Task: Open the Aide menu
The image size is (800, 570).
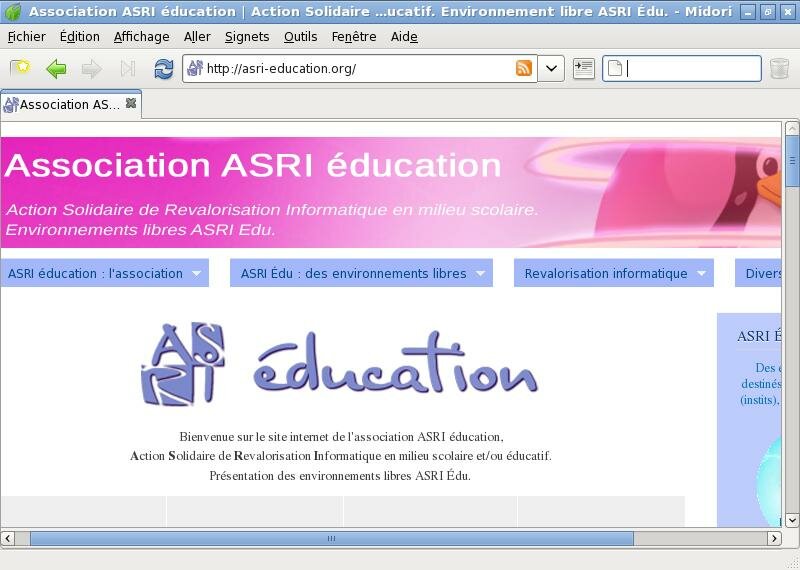Action: tap(404, 37)
